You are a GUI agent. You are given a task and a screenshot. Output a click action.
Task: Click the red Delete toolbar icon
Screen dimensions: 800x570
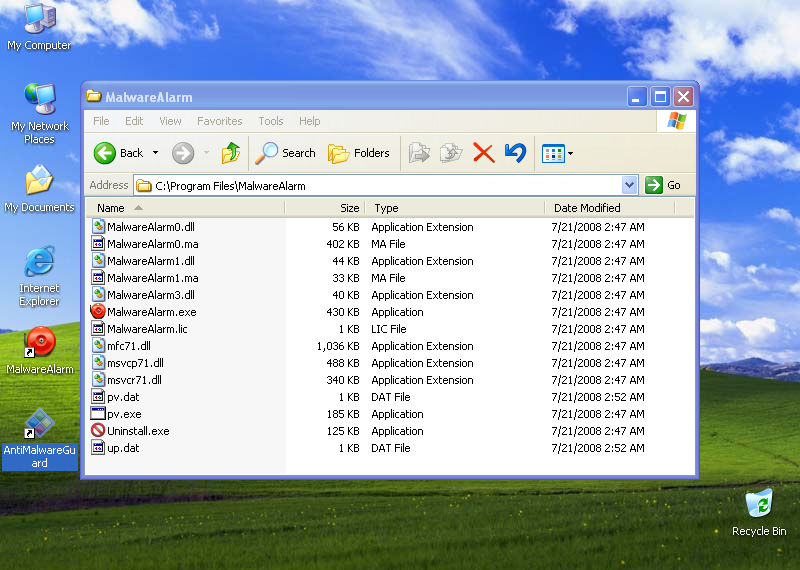483,153
